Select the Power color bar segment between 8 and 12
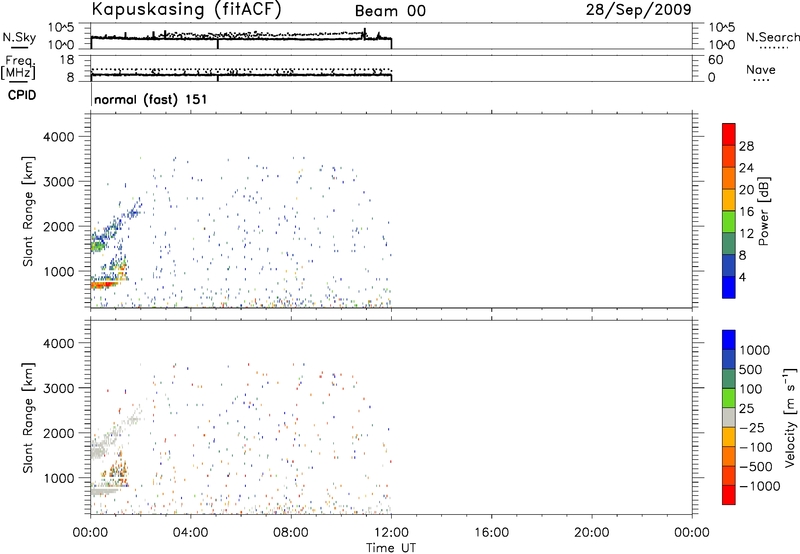This screenshot has height=554, width=800. [729, 243]
